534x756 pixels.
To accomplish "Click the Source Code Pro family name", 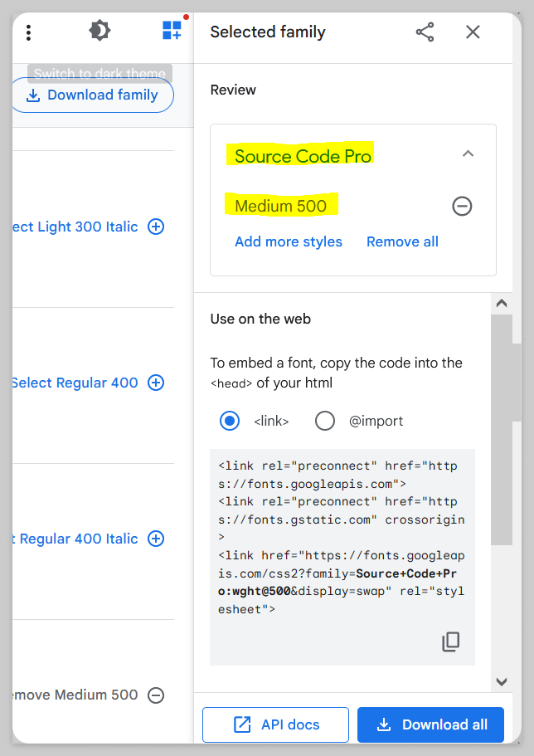I will [x=303, y=156].
